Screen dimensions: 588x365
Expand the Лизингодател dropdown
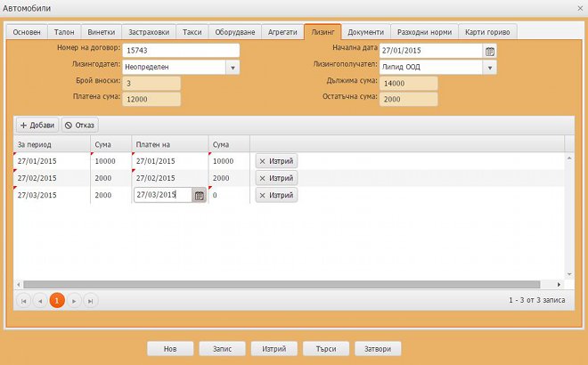[232, 67]
